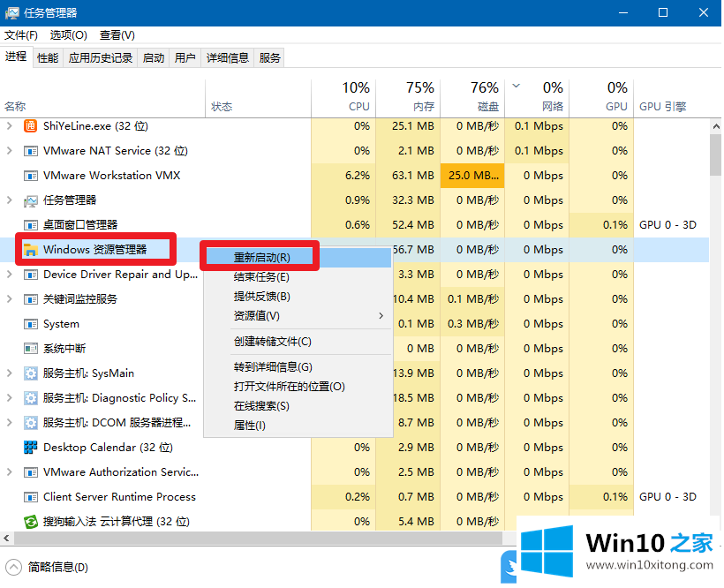The width and height of the screenshot is (724, 588).
Task: Expand the Diagnostic Policy service group
Action: [9, 398]
